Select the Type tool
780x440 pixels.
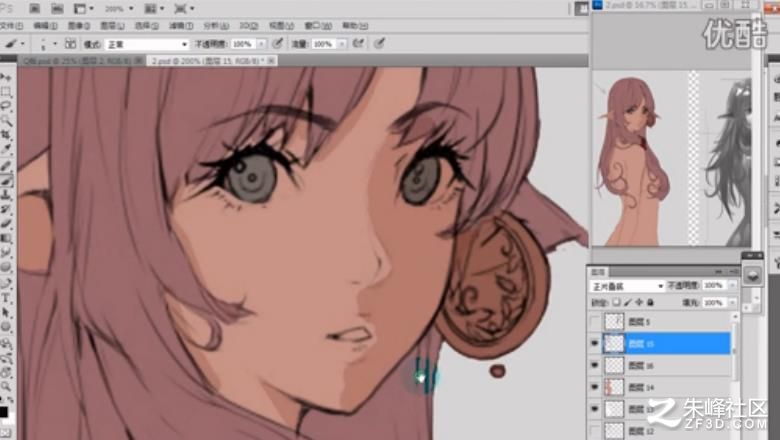click(x=6, y=298)
